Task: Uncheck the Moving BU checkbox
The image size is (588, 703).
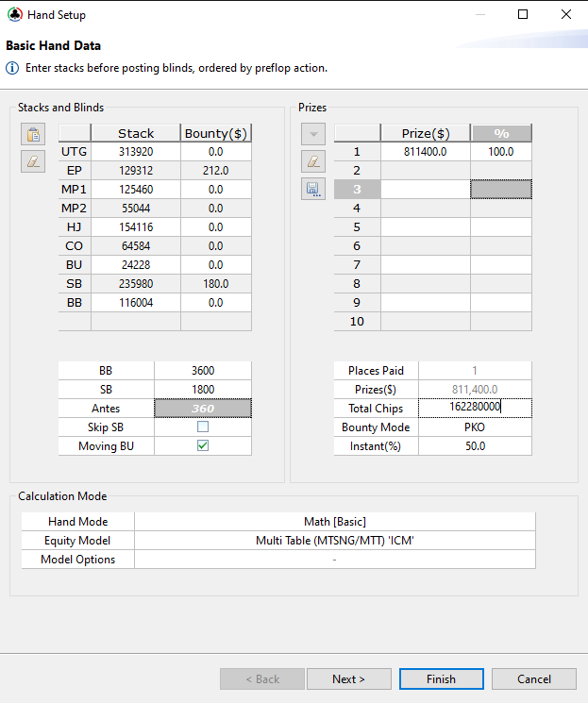Action: 203,445
